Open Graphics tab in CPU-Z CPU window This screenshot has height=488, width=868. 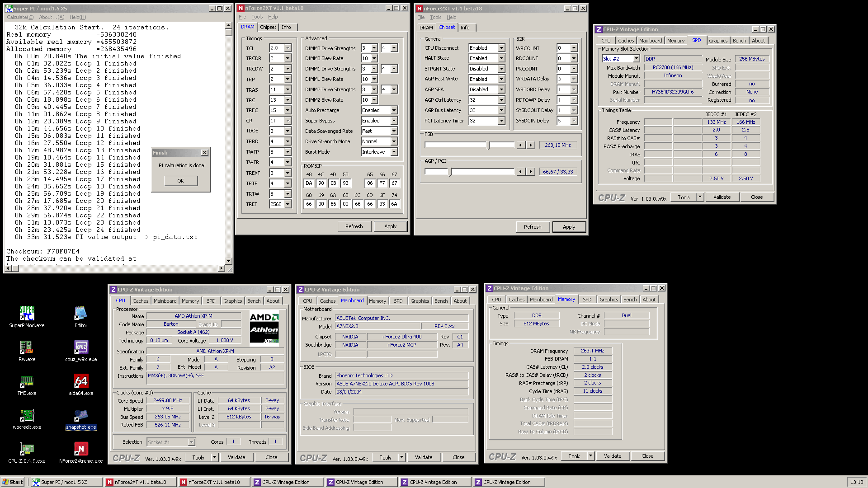tap(232, 301)
